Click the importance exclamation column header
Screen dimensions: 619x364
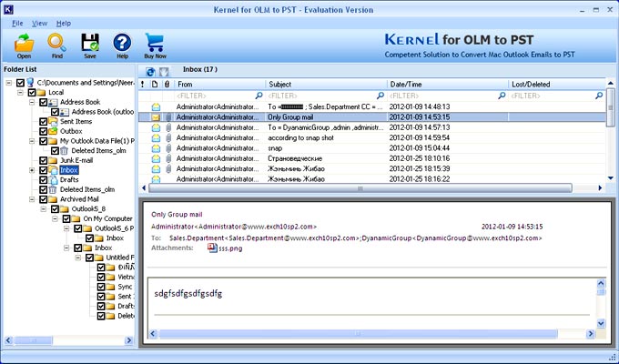[143, 84]
